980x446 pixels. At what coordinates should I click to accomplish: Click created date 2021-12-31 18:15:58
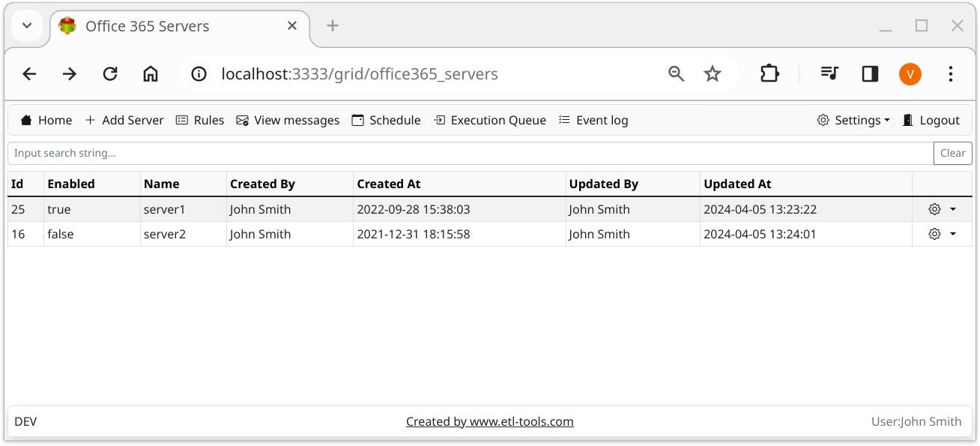coord(414,234)
